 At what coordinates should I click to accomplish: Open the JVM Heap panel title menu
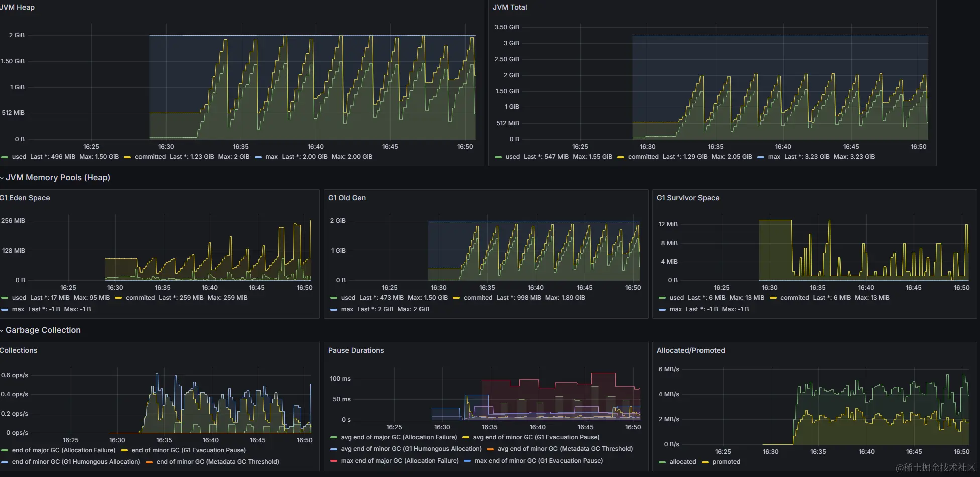click(17, 7)
